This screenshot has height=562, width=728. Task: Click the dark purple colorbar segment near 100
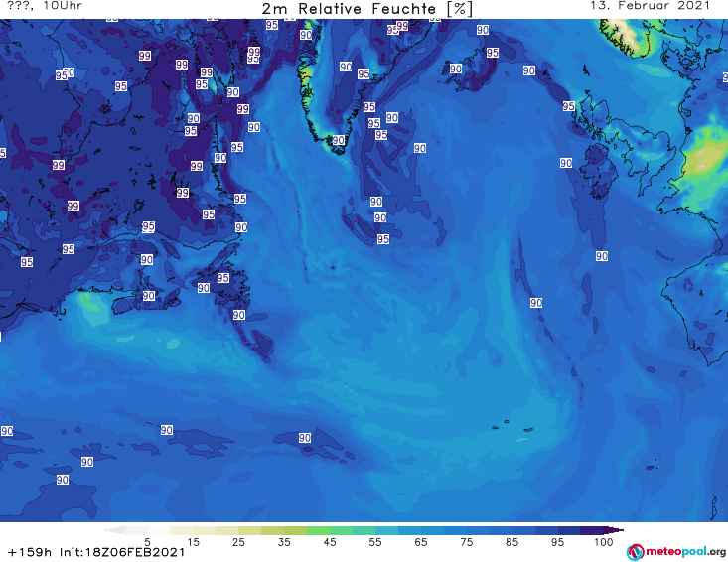[x=592, y=530]
